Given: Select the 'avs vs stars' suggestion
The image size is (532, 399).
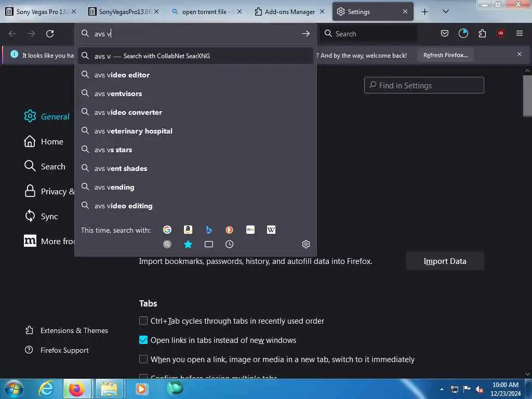Looking at the screenshot, I should [195, 150].
